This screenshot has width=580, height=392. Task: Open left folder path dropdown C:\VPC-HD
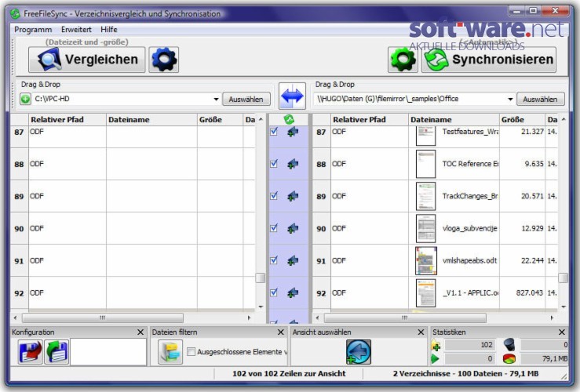pos(216,99)
